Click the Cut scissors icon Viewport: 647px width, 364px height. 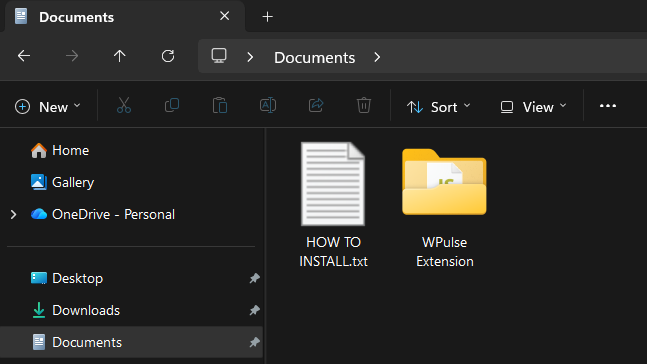click(124, 106)
